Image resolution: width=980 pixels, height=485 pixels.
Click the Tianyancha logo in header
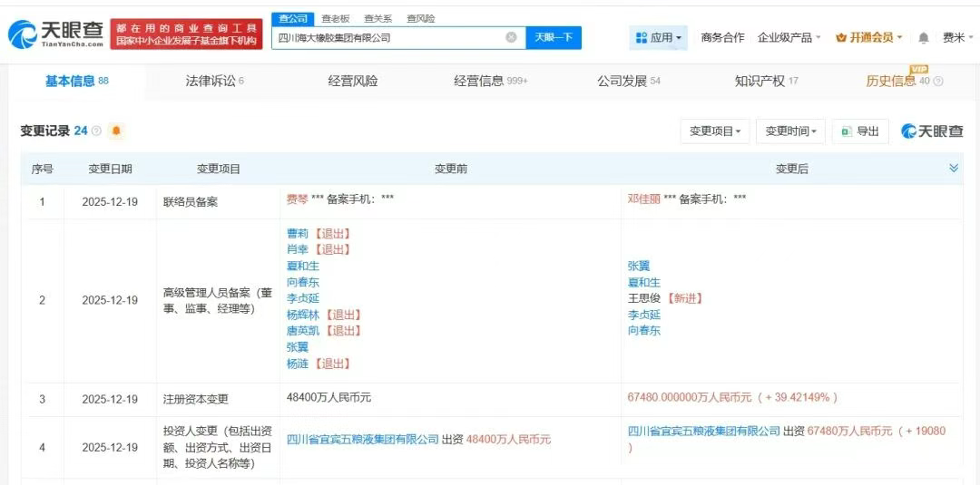pos(54,34)
